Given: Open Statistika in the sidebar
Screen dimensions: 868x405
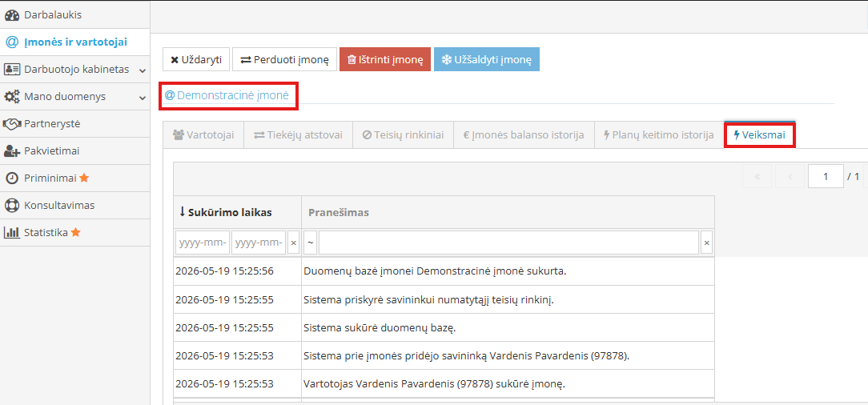Looking at the screenshot, I should 74,232.
